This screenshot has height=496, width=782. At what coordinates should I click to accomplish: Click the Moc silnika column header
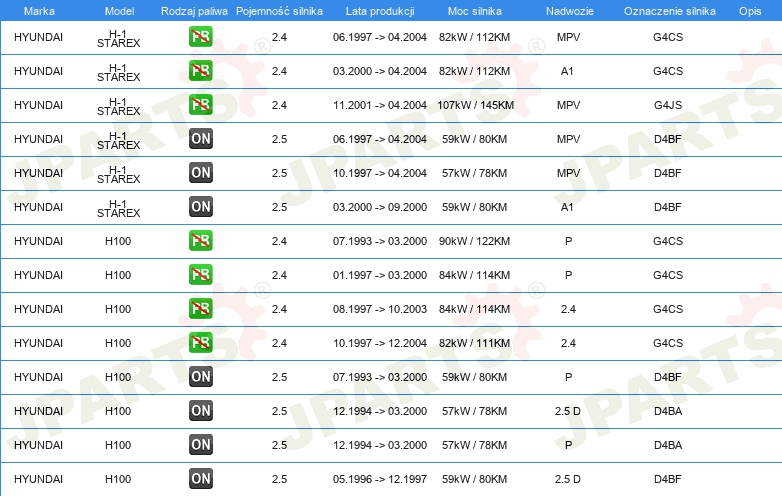pyautogui.click(x=475, y=11)
